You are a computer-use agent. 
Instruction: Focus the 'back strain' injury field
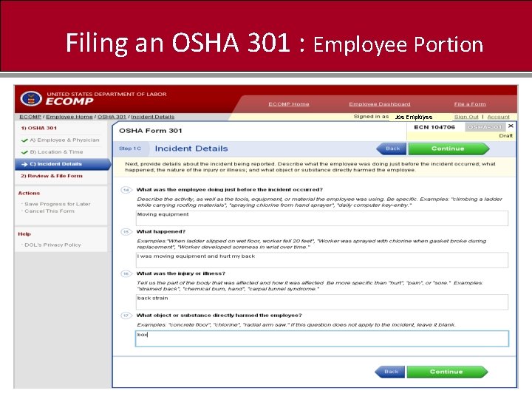coord(322,301)
